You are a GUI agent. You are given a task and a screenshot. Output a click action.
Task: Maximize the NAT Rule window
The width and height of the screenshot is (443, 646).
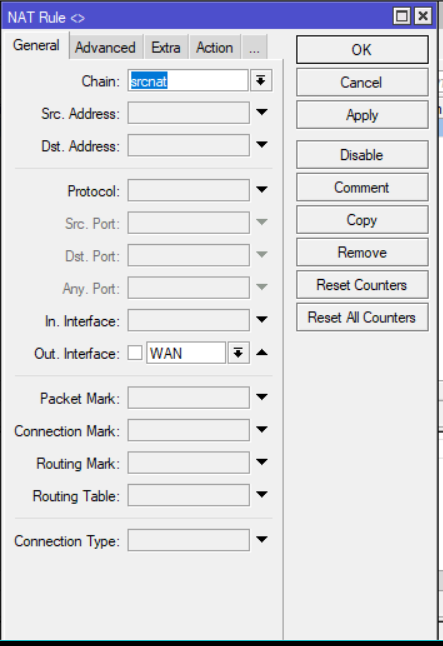(x=401, y=16)
